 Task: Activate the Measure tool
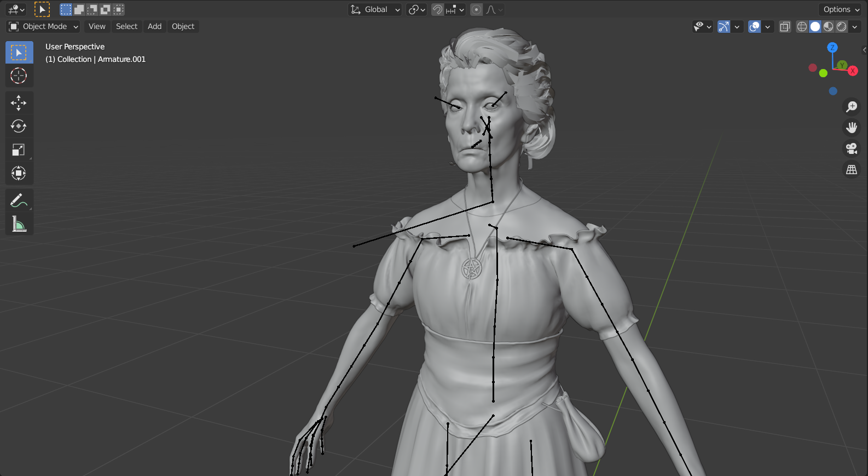coord(19,224)
